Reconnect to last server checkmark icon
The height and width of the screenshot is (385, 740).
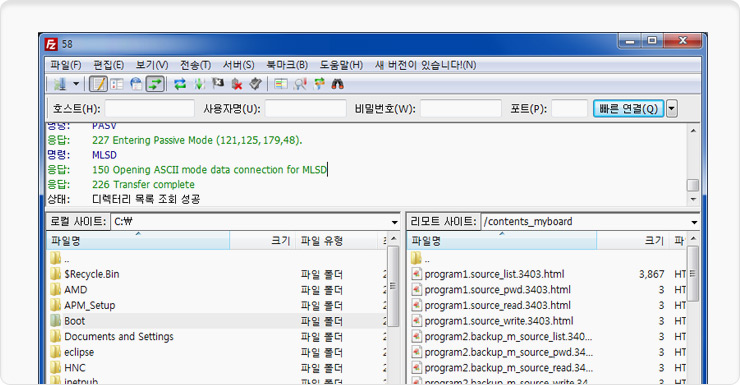click(255, 84)
